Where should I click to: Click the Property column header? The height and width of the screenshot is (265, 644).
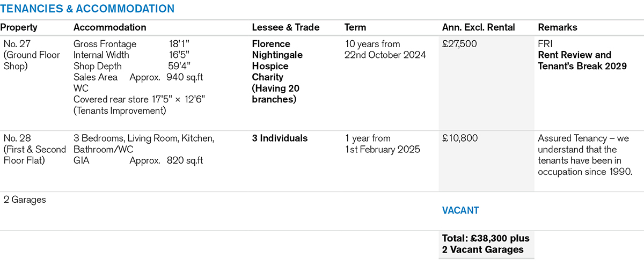click(19, 27)
